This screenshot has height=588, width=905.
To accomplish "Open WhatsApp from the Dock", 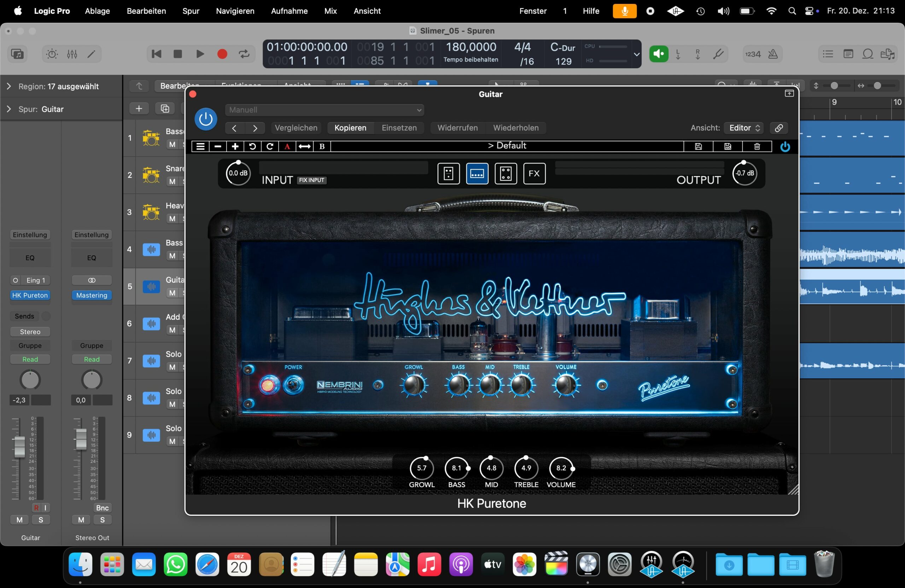I will [x=176, y=564].
